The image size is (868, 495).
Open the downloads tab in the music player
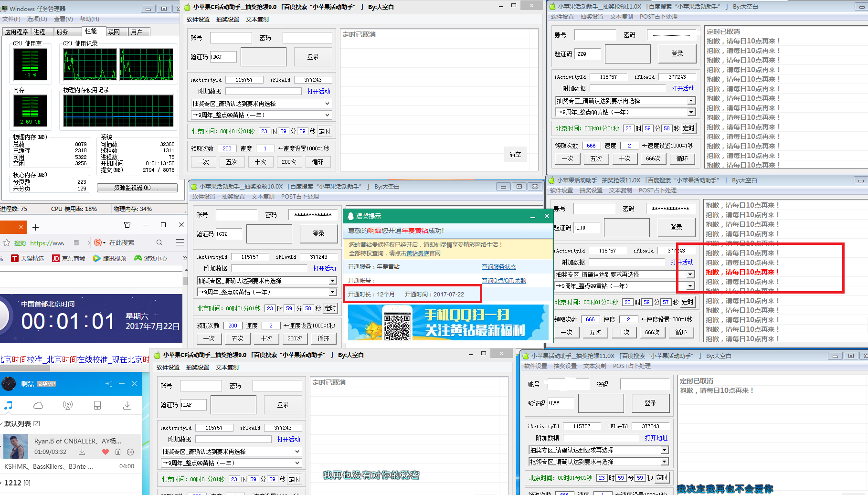pos(127,405)
